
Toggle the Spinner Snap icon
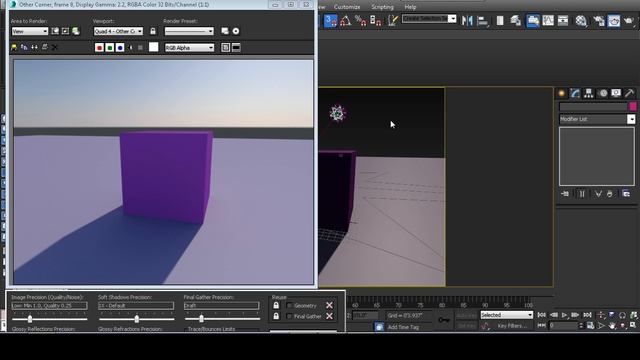coord(376,20)
